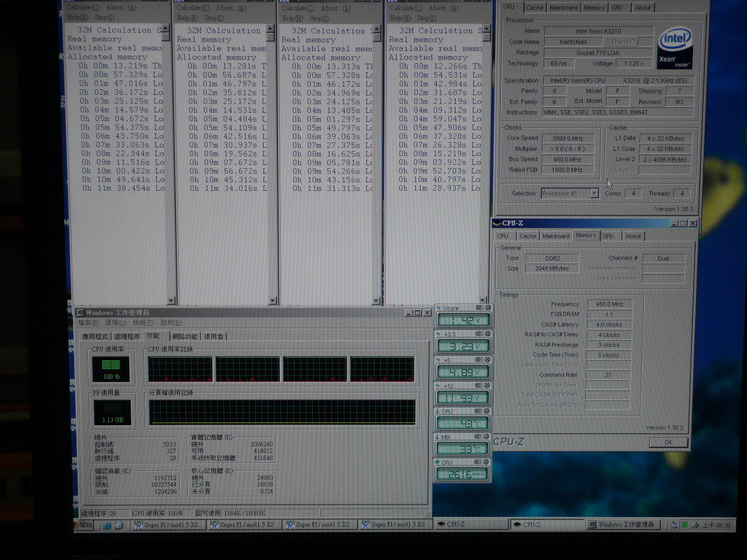Click the CAS# Latency value 4.0 clocks

(609, 324)
